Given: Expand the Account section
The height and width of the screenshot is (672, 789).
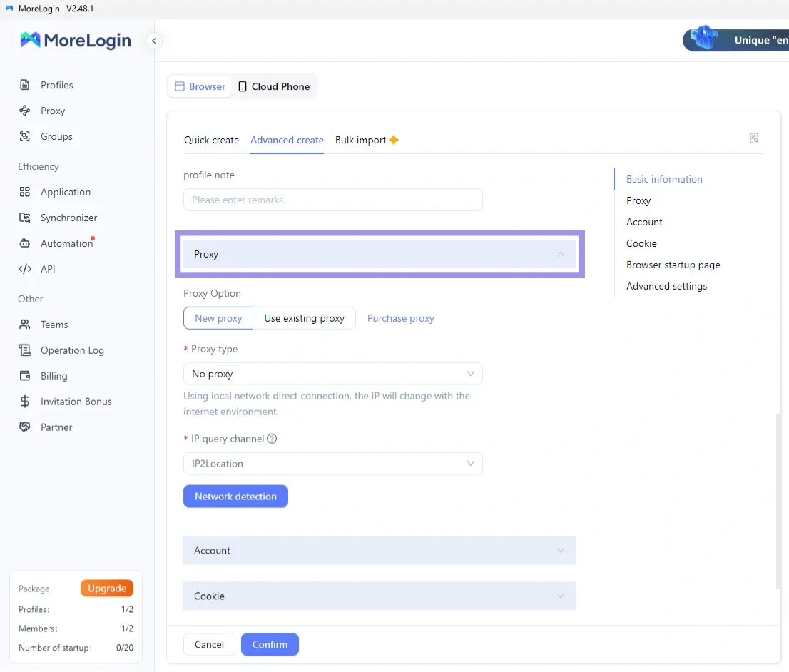Looking at the screenshot, I should 380,550.
